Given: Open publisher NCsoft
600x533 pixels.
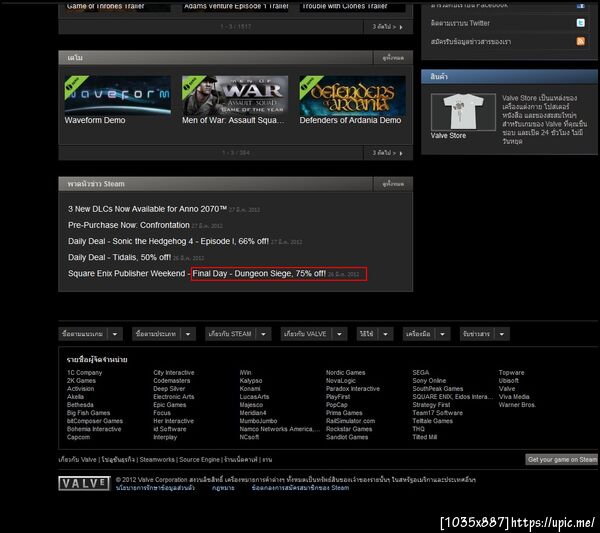Looking at the screenshot, I should coord(249,437).
